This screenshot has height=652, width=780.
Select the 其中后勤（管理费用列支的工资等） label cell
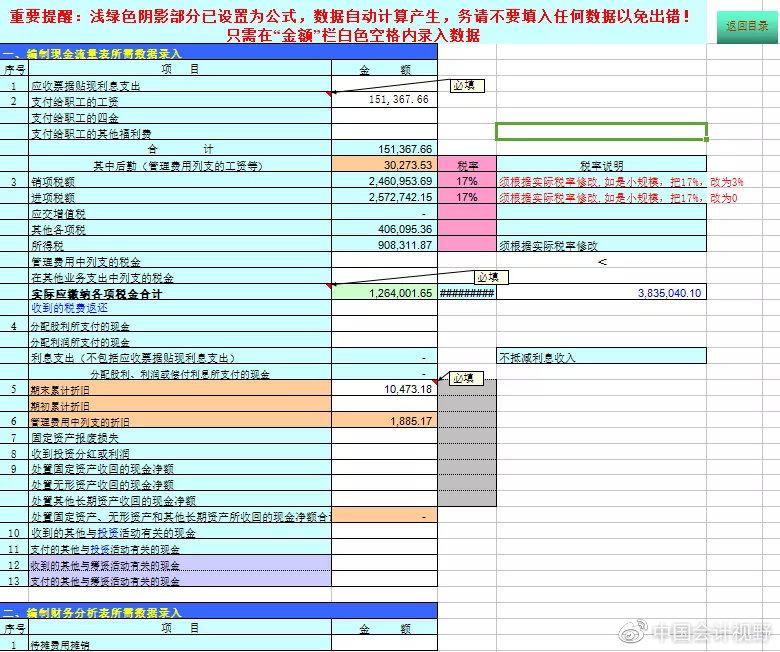point(180,164)
